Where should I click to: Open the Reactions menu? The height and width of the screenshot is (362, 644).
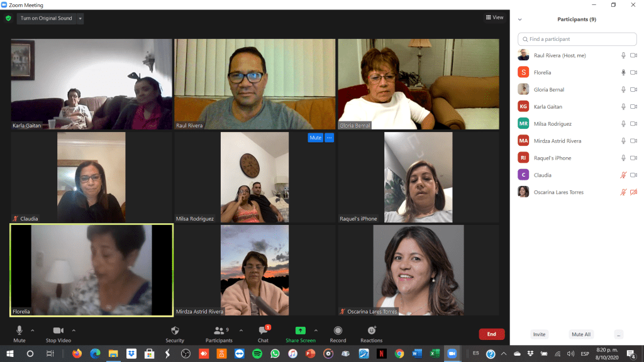click(371, 331)
